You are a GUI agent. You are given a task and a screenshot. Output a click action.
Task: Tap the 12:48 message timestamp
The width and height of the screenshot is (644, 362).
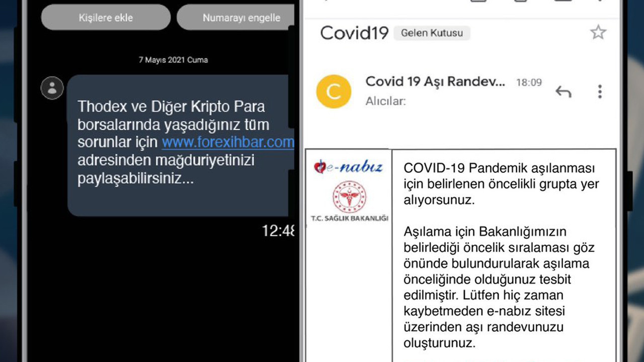point(278,231)
